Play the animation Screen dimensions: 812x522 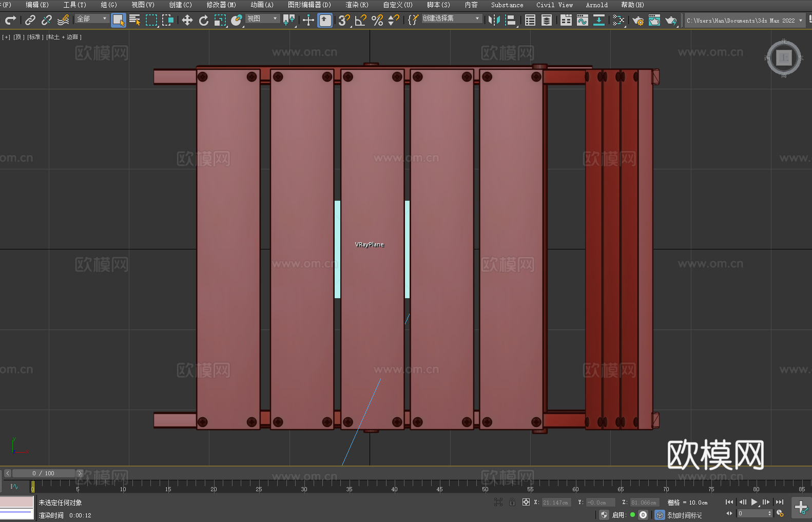pos(755,502)
